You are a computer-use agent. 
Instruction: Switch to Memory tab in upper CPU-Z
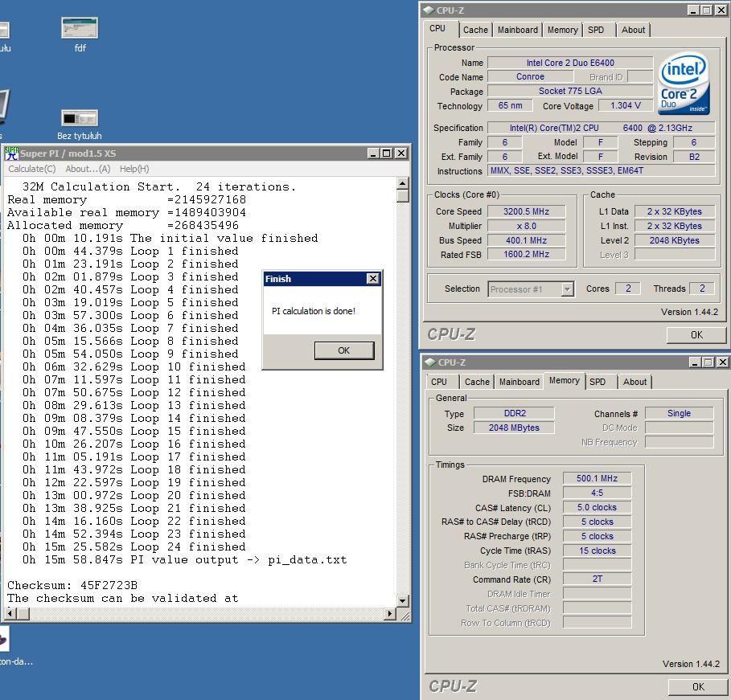(x=562, y=30)
